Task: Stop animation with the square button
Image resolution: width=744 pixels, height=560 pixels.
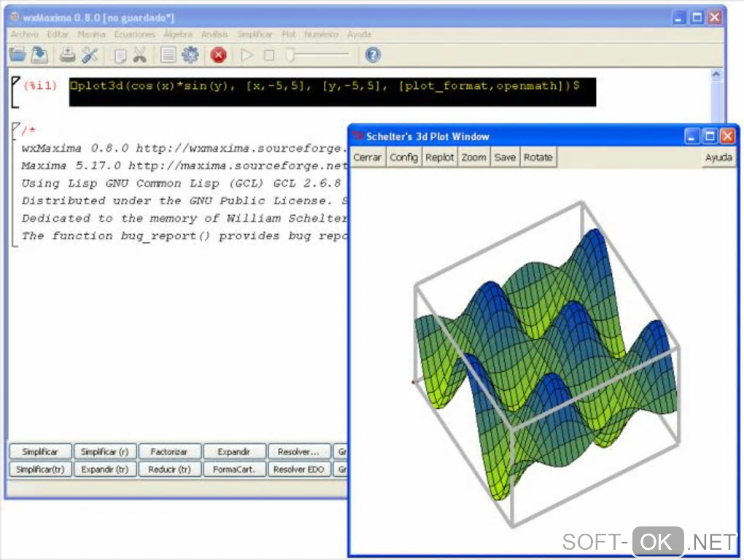Action: point(269,55)
